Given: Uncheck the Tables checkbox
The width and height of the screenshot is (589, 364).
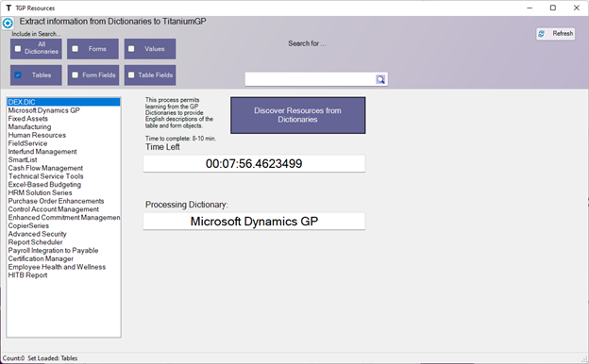Looking at the screenshot, I should click(x=18, y=75).
